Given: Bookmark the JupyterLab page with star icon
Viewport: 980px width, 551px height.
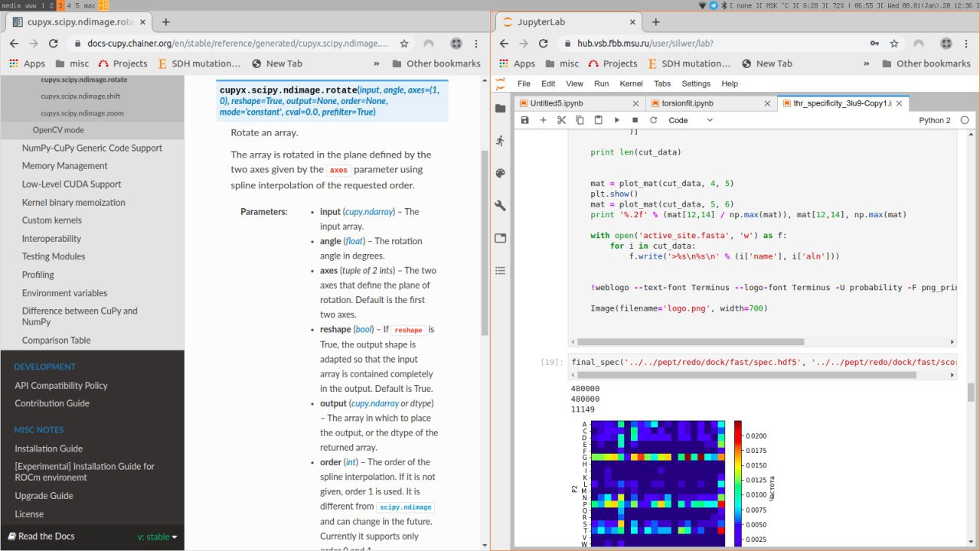Looking at the screenshot, I should pyautogui.click(x=894, y=44).
